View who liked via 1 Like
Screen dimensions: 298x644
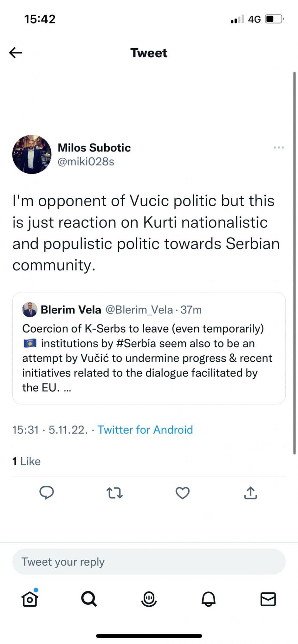tap(26, 461)
